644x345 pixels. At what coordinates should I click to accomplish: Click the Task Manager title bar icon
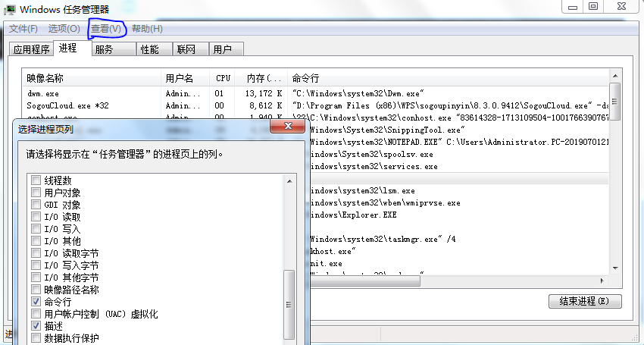click(x=10, y=9)
